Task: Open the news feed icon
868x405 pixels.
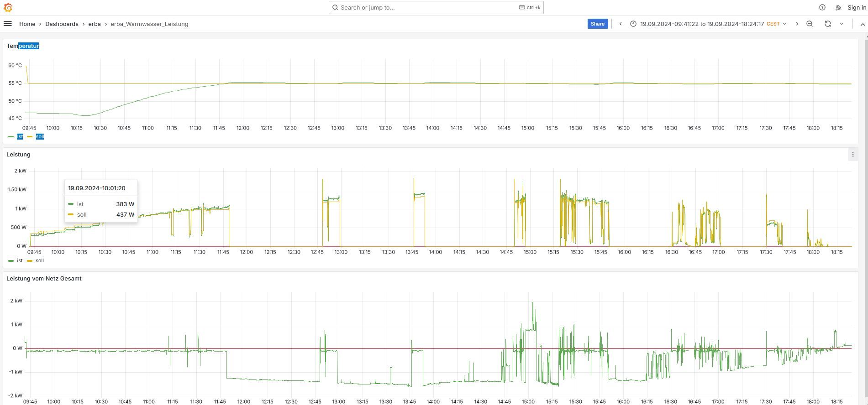Action: point(838,7)
